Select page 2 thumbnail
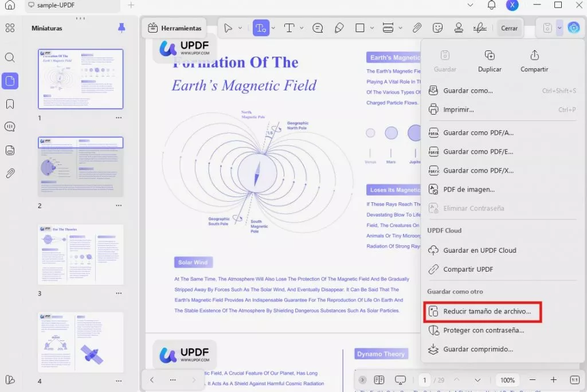The image size is (587, 392). pyautogui.click(x=80, y=167)
